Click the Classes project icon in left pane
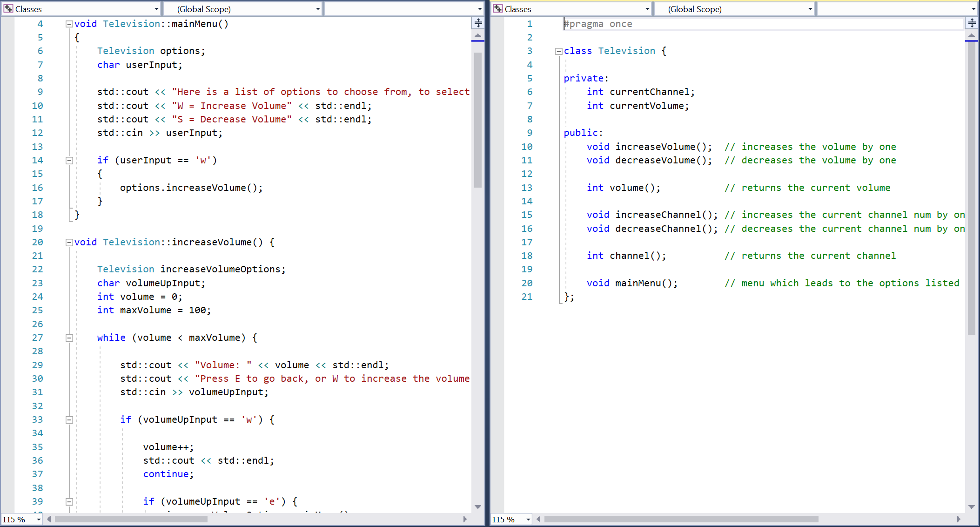Viewport: 980px width, 527px height. tap(8, 9)
